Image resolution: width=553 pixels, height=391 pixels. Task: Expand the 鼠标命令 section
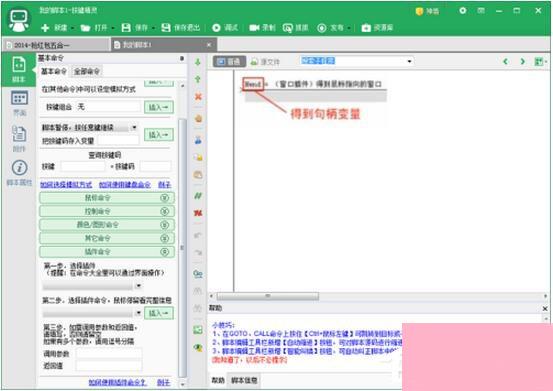point(107,198)
